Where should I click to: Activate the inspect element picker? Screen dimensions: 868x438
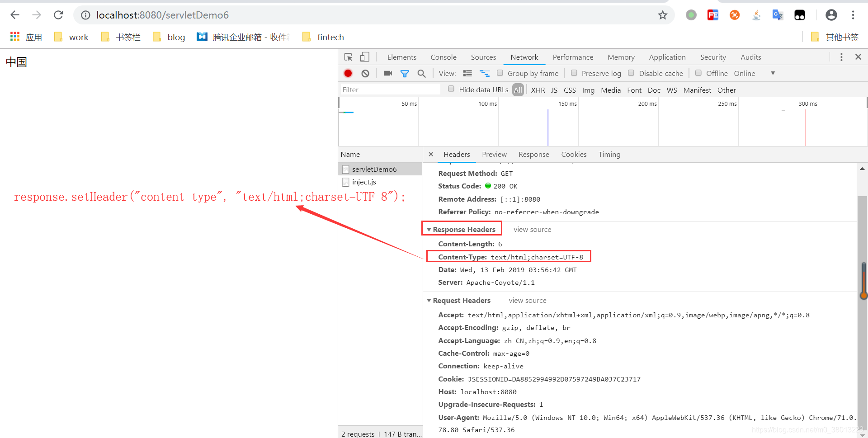coord(348,57)
